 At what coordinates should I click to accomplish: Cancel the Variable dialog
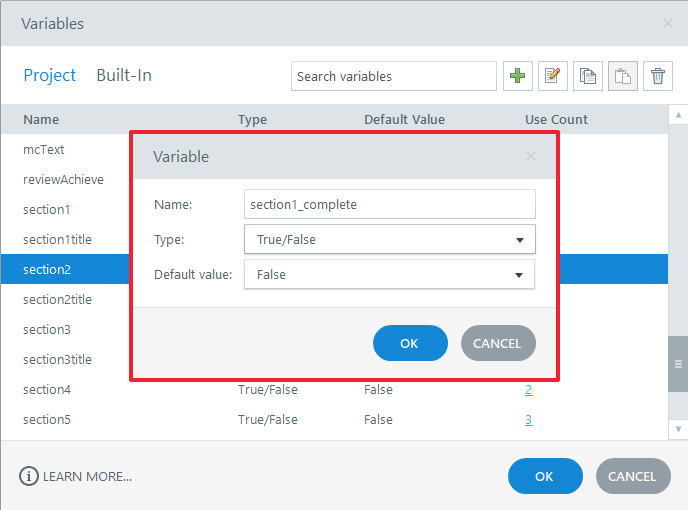pyautogui.click(x=498, y=343)
